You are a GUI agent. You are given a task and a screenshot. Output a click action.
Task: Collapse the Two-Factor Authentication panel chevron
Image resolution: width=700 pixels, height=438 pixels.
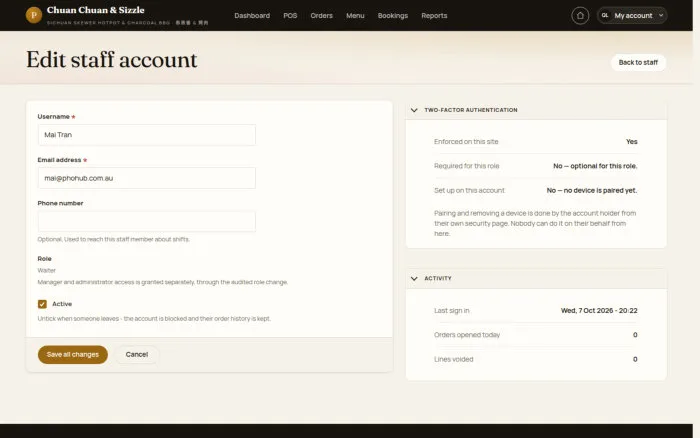click(x=414, y=110)
